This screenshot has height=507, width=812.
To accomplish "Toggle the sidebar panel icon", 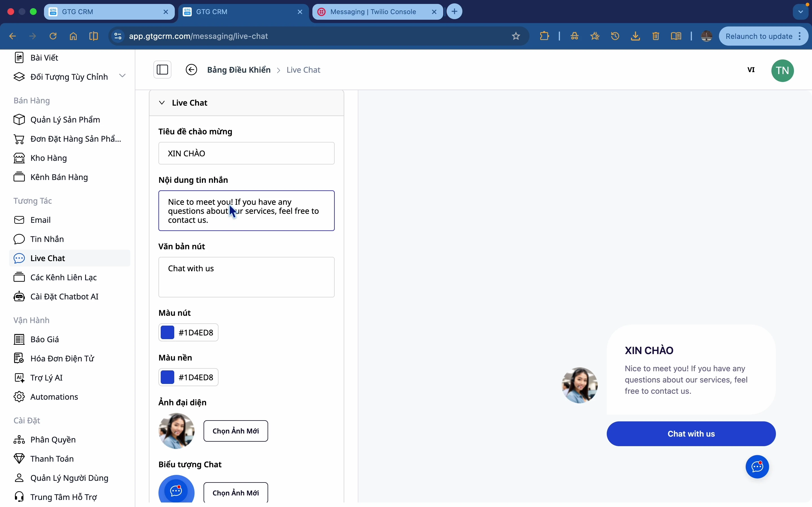I will coord(162,70).
